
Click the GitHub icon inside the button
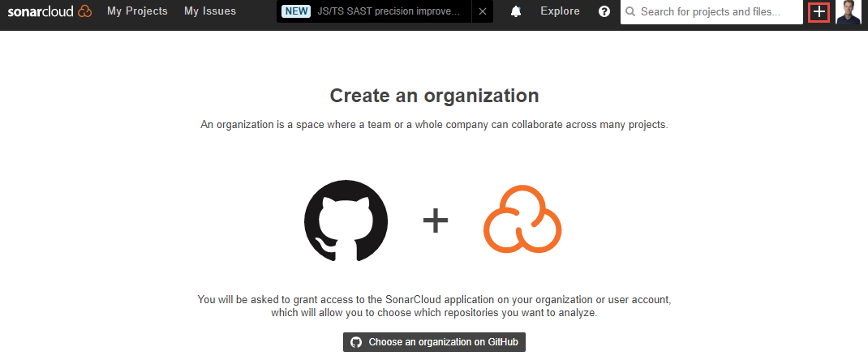tap(356, 342)
